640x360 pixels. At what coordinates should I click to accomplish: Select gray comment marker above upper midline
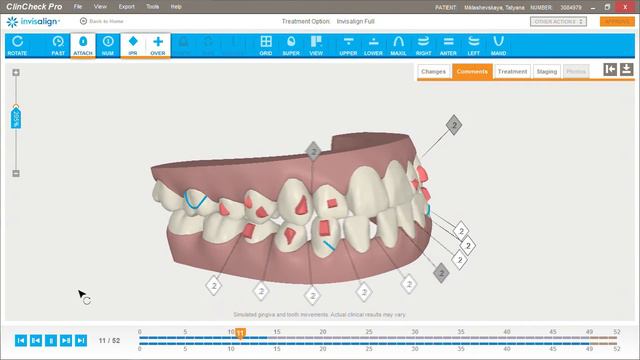coord(313,151)
